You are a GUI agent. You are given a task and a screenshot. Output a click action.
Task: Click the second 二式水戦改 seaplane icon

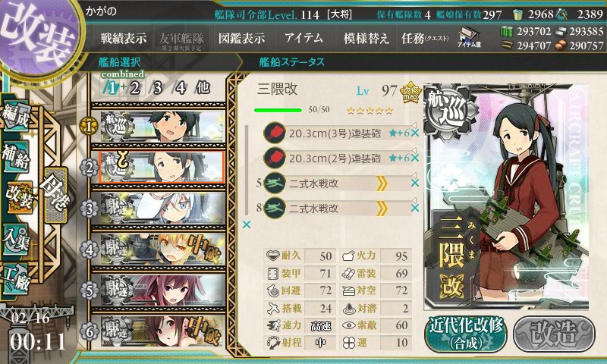[275, 208]
